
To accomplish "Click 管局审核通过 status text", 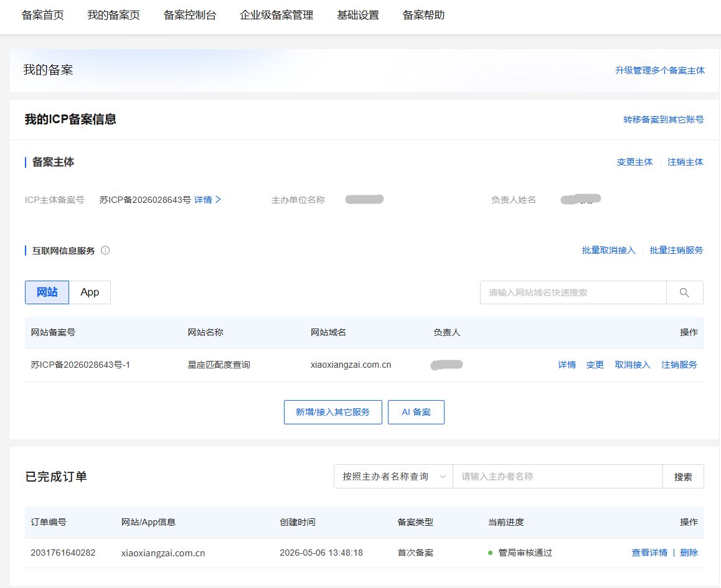I will 525,553.
